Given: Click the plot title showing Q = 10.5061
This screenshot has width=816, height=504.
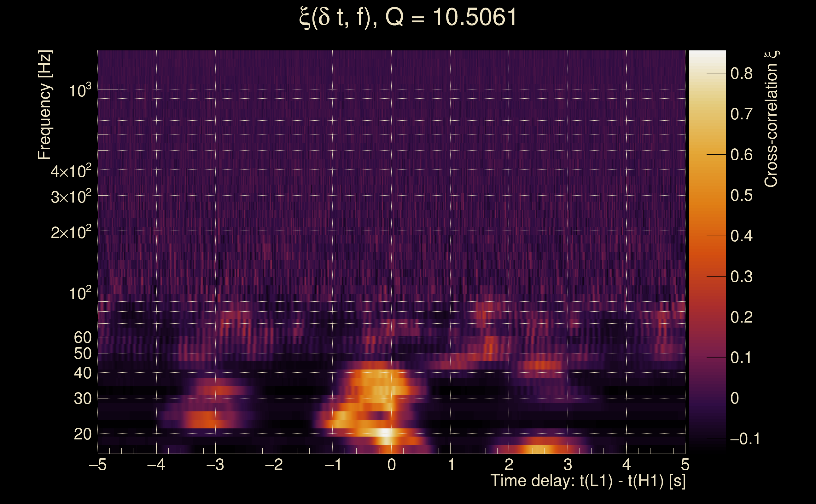Looking at the screenshot, I should [408, 17].
